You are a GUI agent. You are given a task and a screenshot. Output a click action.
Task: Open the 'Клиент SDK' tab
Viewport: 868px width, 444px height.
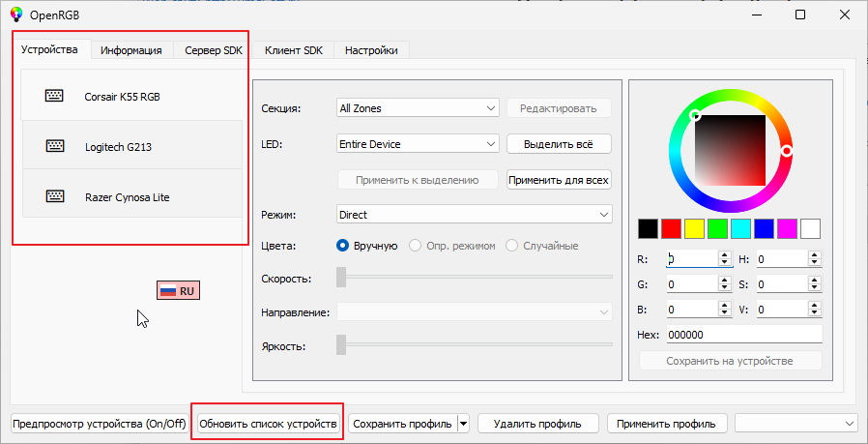294,50
